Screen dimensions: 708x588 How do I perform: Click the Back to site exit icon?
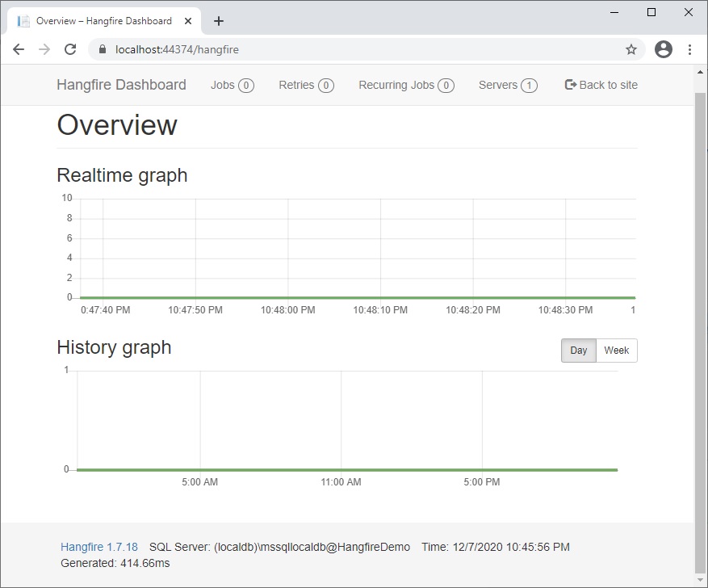(570, 85)
